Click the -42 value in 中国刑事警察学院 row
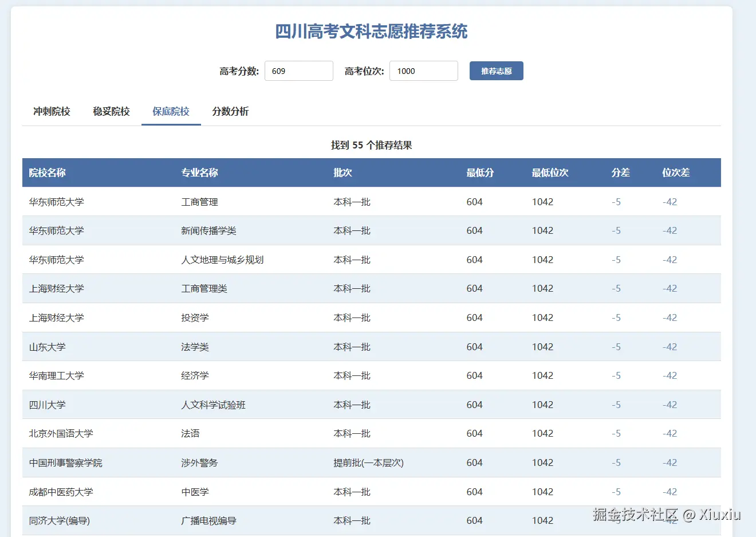This screenshot has height=537, width=756. (670, 462)
